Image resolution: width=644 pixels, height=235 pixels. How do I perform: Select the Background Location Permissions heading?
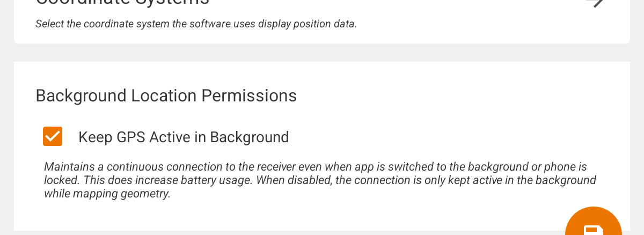point(166,96)
